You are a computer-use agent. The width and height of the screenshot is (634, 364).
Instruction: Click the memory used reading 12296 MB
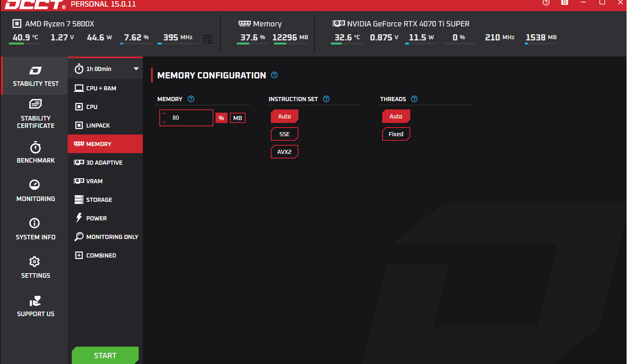tap(290, 38)
